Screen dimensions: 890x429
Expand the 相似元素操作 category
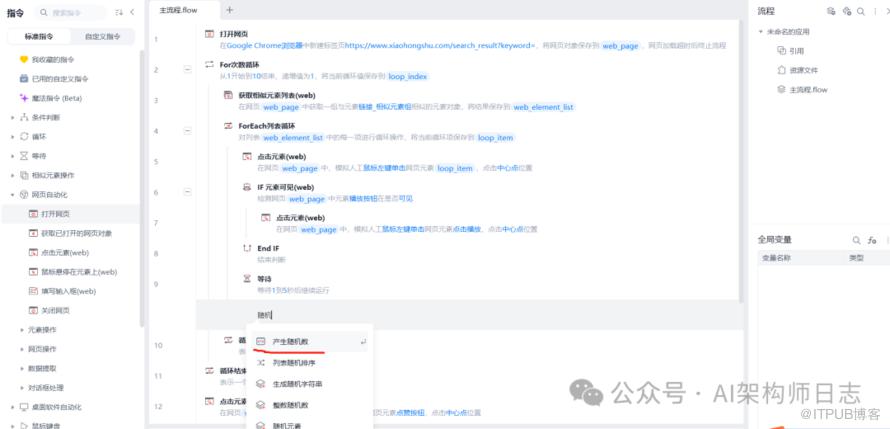point(12,175)
